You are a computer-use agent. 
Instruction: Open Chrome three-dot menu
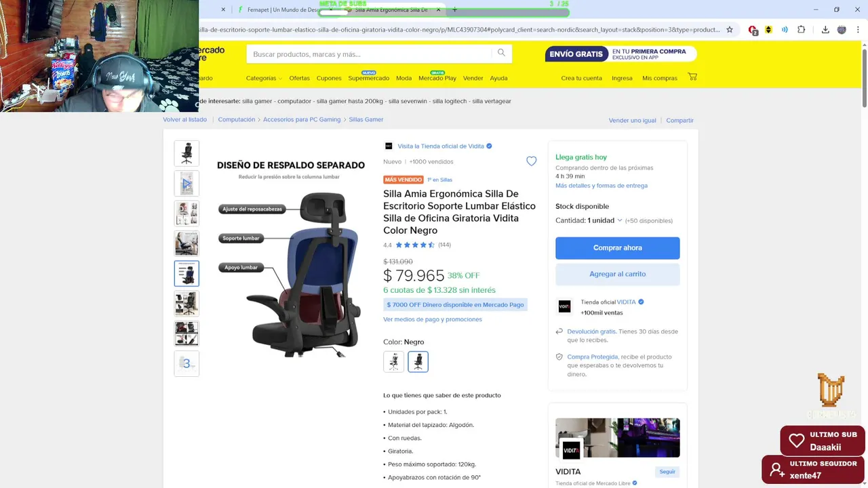[x=859, y=30]
